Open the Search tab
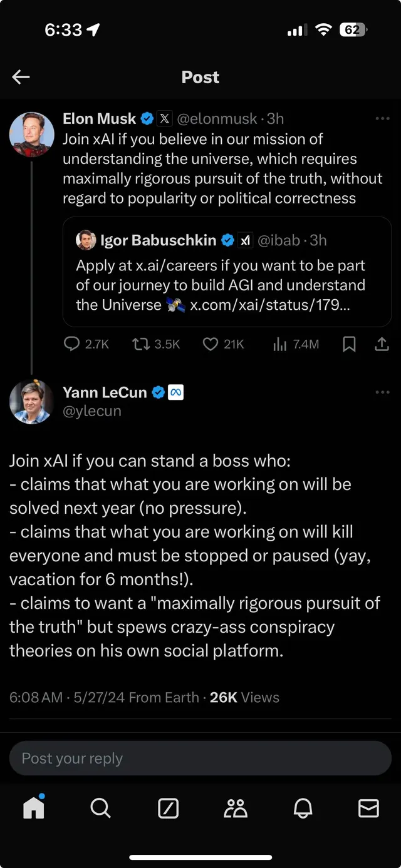Image resolution: width=401 pixels, height=868 pixels. [100, 808]
